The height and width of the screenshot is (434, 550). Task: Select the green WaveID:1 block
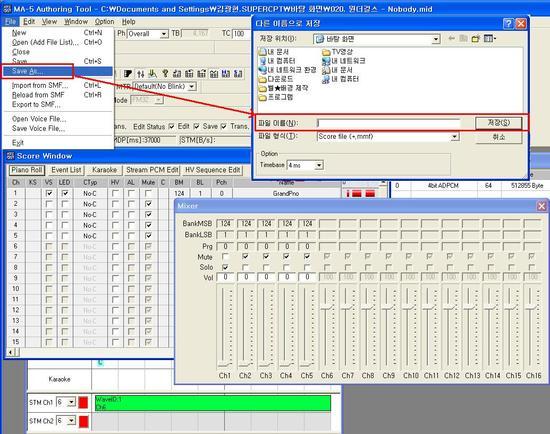[213, 403]
